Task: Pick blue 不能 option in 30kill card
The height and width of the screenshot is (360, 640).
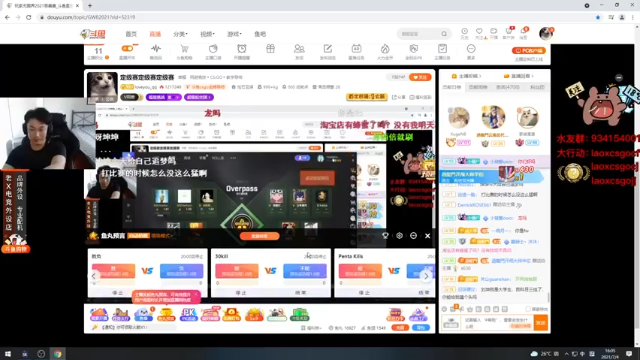Action: point(304,271)
